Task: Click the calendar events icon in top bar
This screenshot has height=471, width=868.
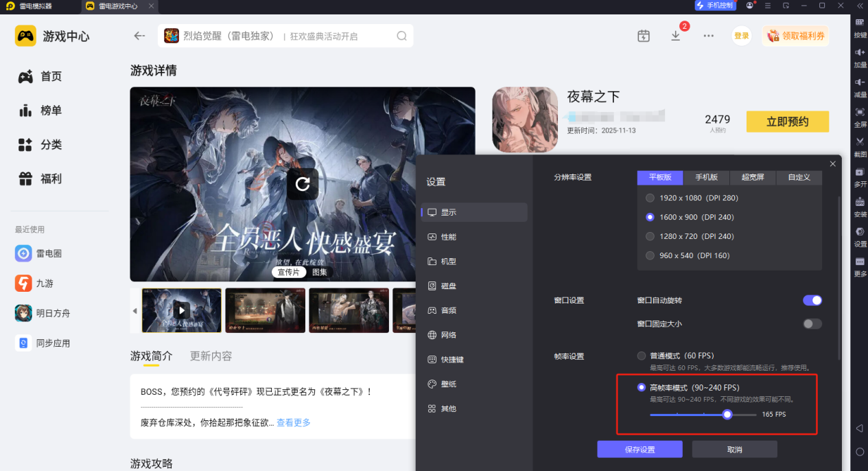Action: pos(643,36)
